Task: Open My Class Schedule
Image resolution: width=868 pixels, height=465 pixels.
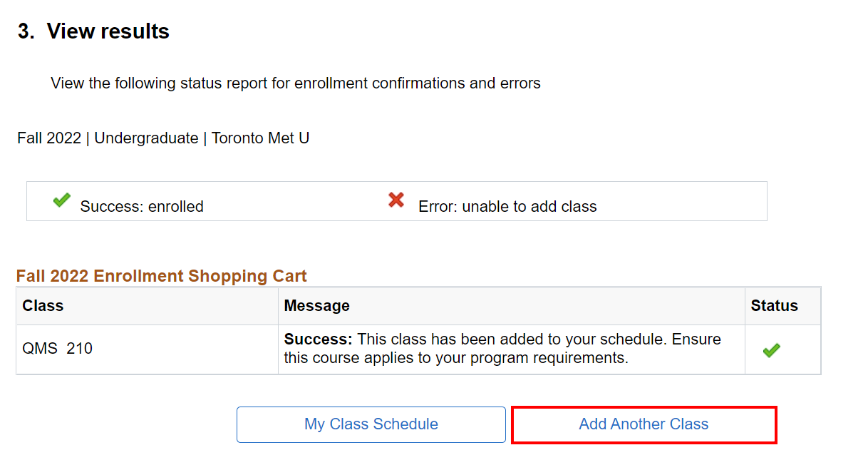Action: click(x=371, y=424)
